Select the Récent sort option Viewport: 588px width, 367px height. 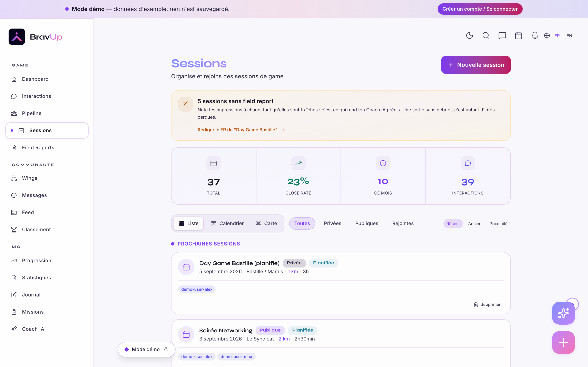(453, 223)
